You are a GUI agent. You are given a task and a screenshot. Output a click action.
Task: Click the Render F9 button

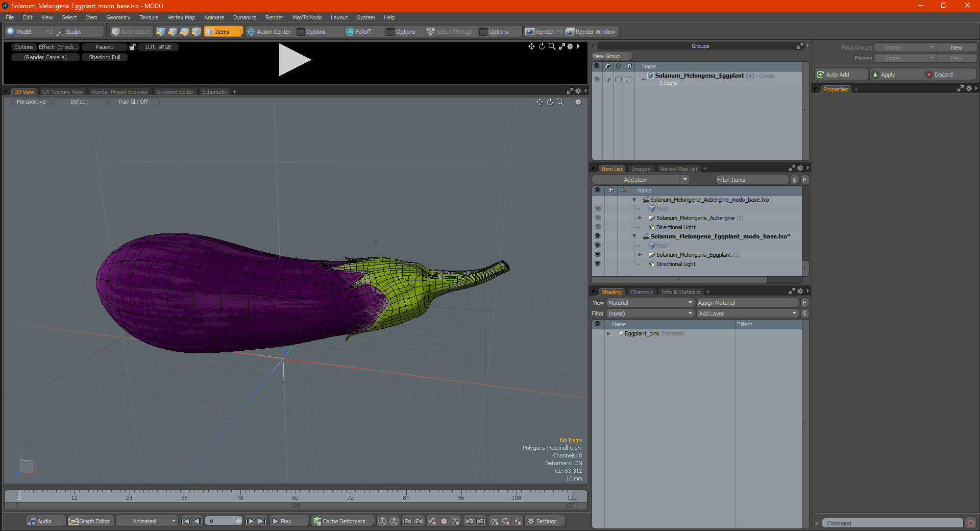(544, 32)
